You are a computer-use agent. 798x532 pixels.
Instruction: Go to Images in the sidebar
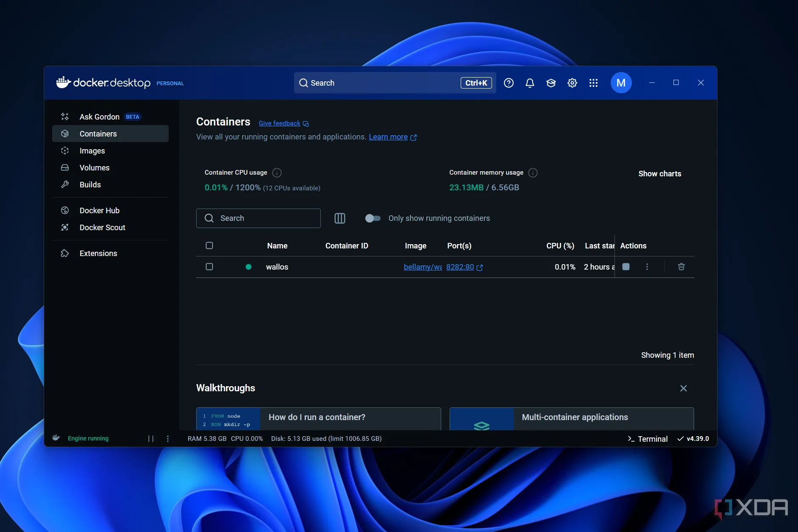click(x=92, y=151)
